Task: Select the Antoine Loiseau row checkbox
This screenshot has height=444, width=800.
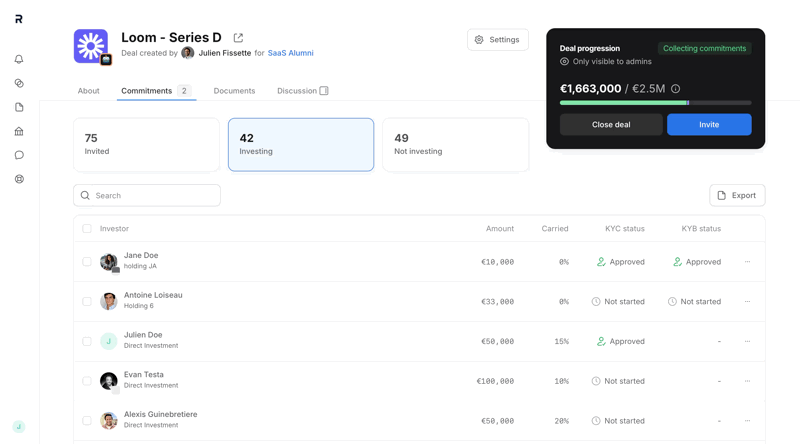Action: 87,301
